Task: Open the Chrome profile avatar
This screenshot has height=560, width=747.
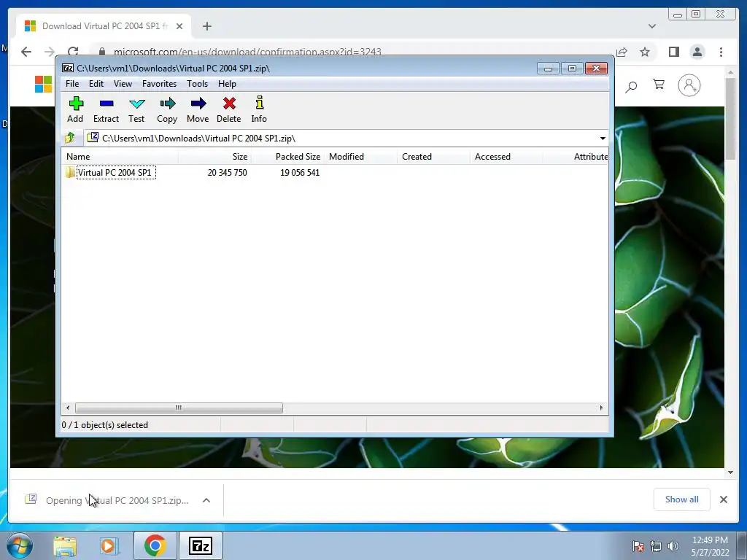Action: [697, 52]
